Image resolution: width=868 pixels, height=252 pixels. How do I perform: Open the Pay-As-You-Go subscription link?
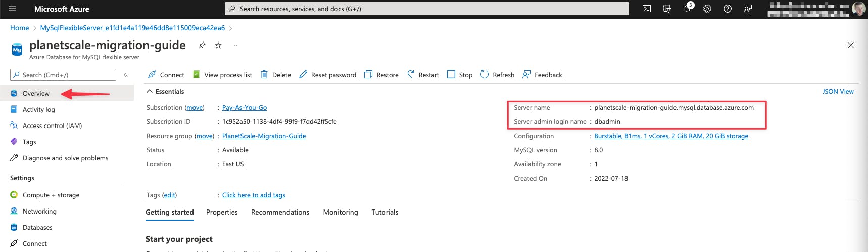(x=245, y=107)
